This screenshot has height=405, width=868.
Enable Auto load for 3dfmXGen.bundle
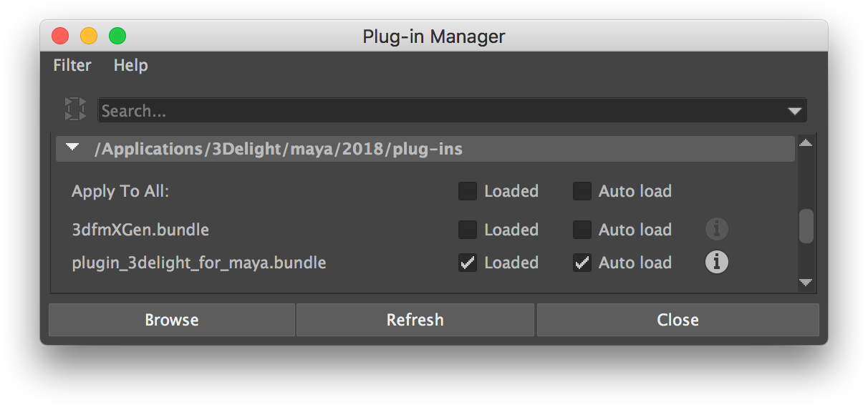582,230
